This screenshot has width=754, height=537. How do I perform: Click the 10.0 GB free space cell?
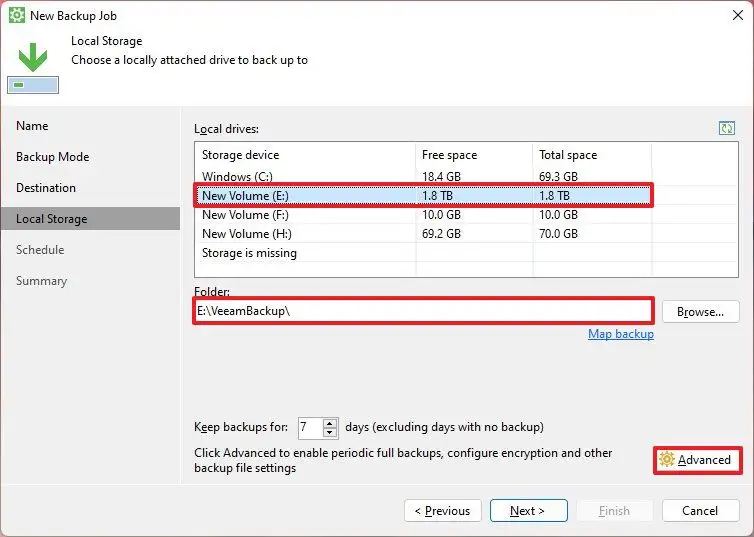coord(441,215)
